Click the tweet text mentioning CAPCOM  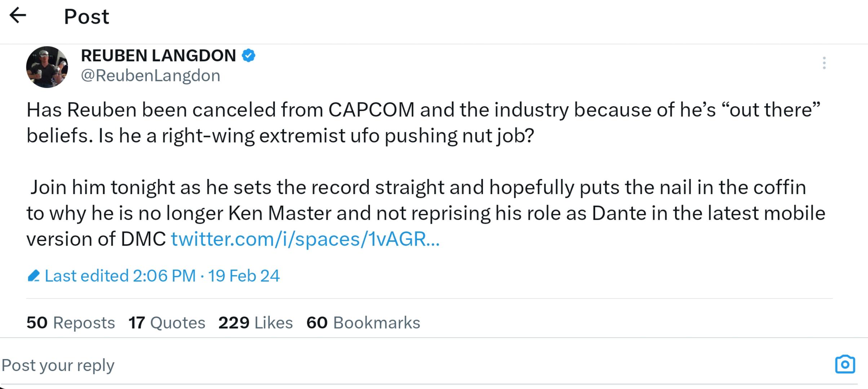(371, 110)
